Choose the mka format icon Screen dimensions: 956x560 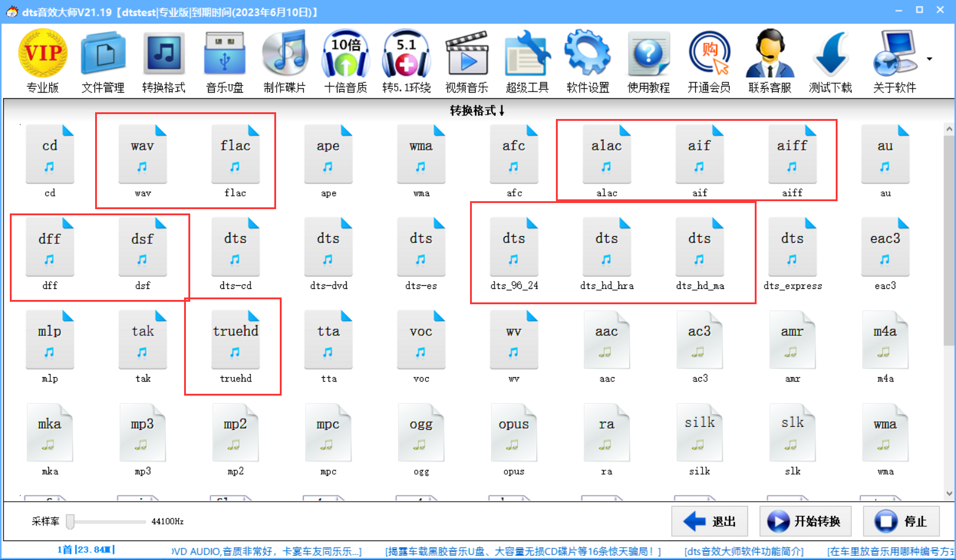[x=50, y=439]
